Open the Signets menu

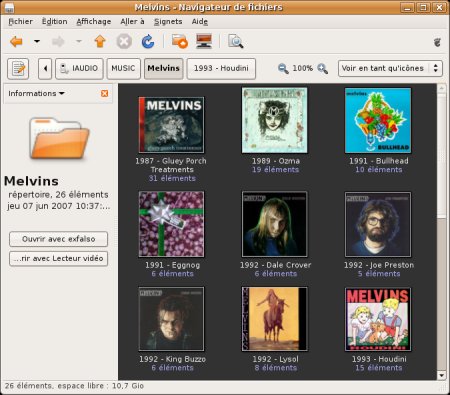(x=168, y=22)
